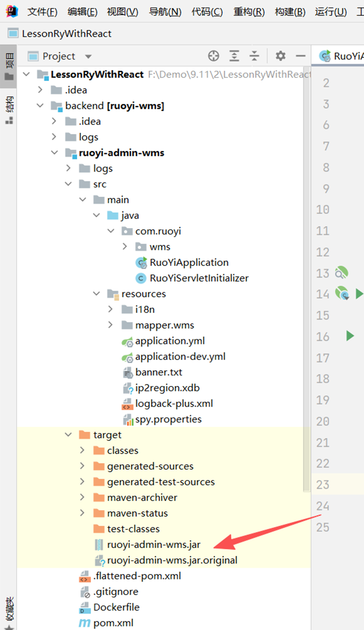Click the Select Opened File crosshair icon
Screen dimensions: 364x630
[x=213, y=56]
